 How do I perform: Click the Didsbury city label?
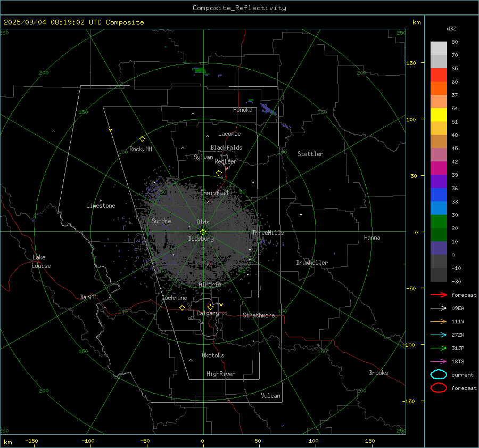[201, 239]
